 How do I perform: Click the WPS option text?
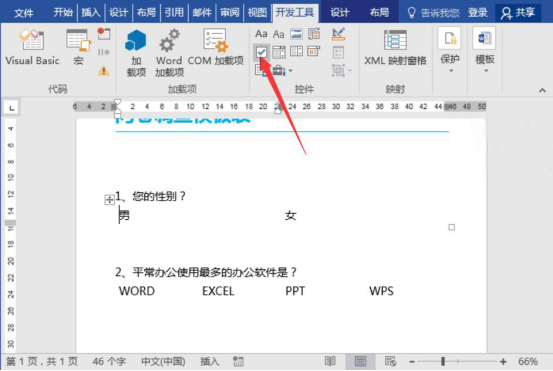click(381, 291)
